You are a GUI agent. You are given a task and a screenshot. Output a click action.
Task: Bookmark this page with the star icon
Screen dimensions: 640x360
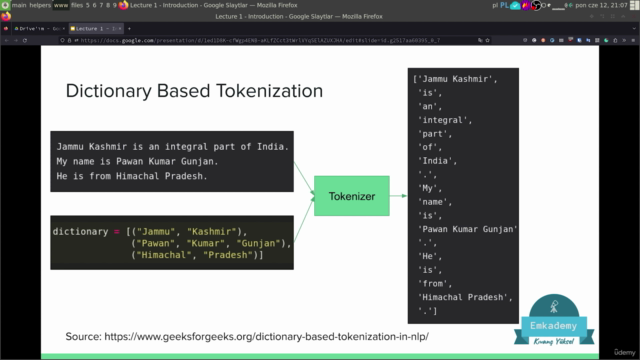point(487,40)
